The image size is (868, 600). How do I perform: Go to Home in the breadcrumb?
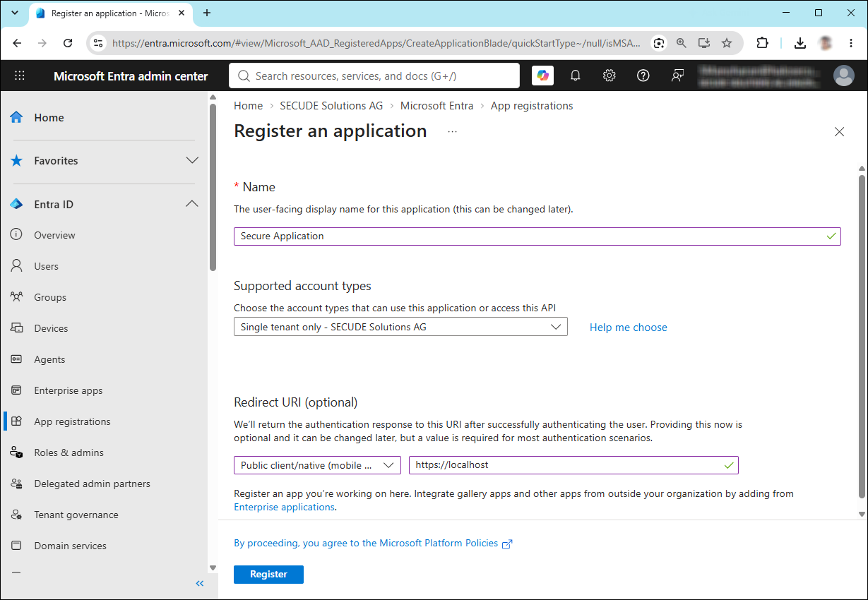(x=248, y=106)
